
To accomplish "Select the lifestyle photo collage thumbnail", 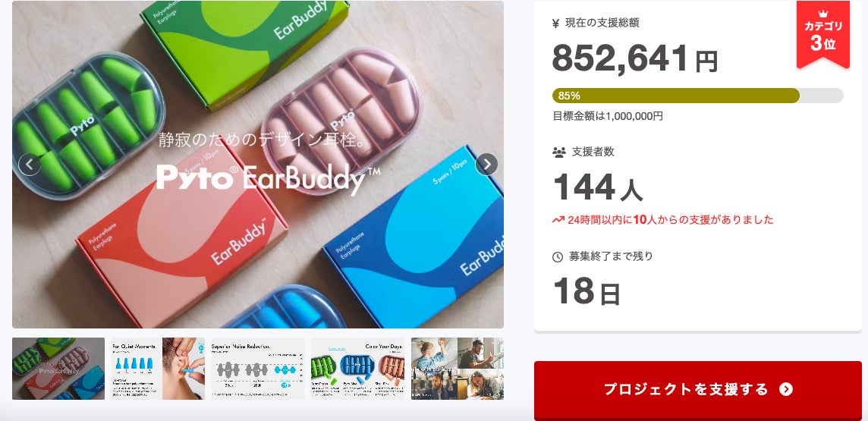I will [x=458, y=369].
